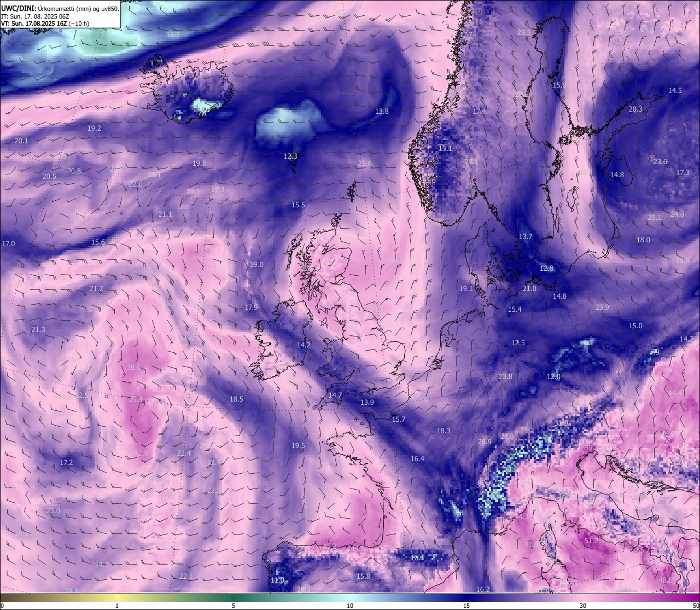700x610 pixels.
Task: Click the 21.2 value over the Atlantic
Action: tap(96, 288)
